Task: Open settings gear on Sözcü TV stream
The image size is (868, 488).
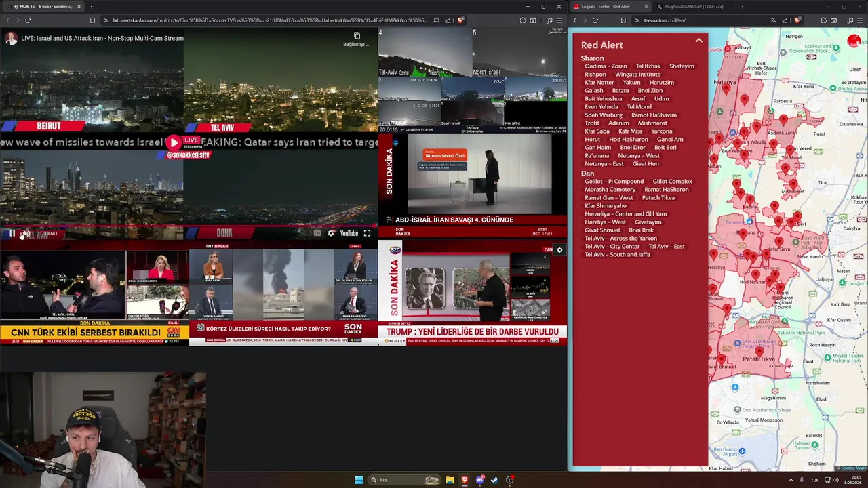Action: pos(559,250)
